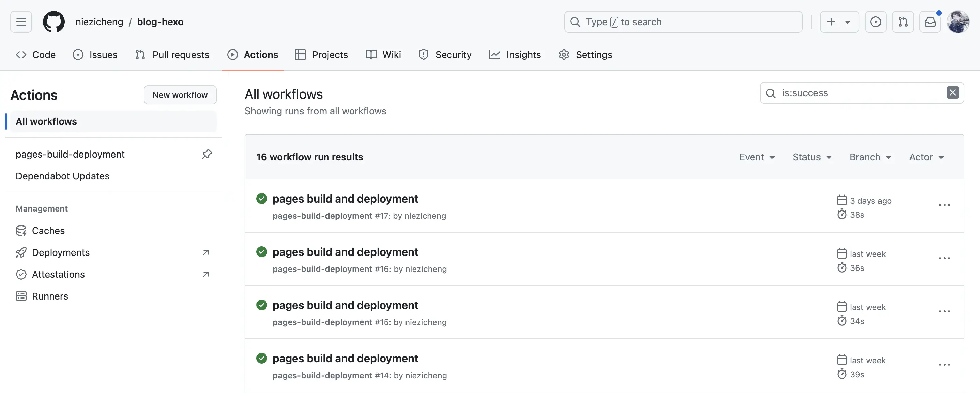Open the hamburger navigation menu
This screenshot has width=980, height=393.
[21, 22]
